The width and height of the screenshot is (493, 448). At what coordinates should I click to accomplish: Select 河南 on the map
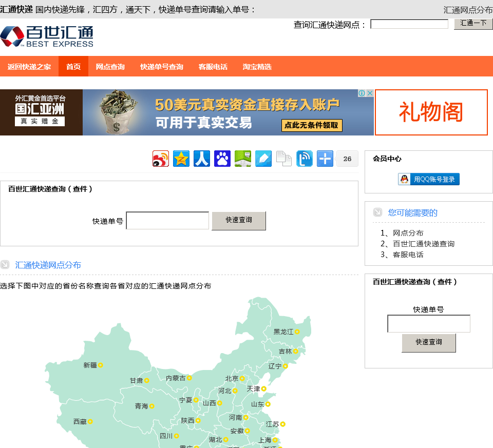pyautogui.click(x=238, y=418)
